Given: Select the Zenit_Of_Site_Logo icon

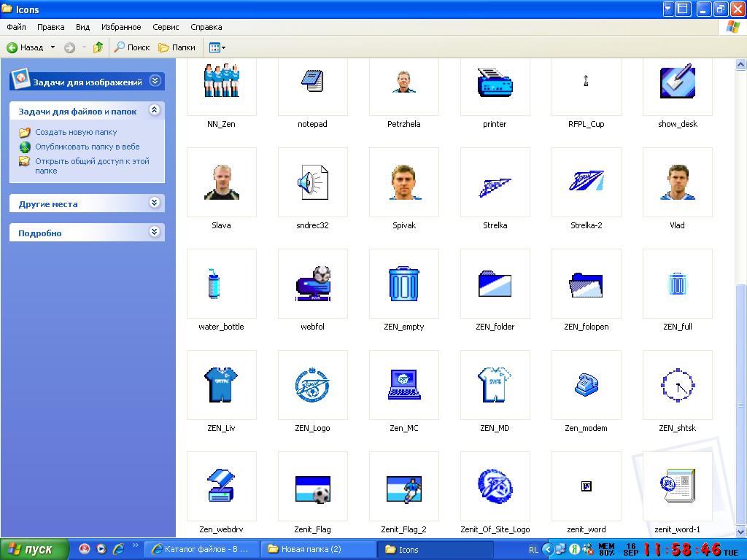Looking at the screenshot, I should click(495, 486).
